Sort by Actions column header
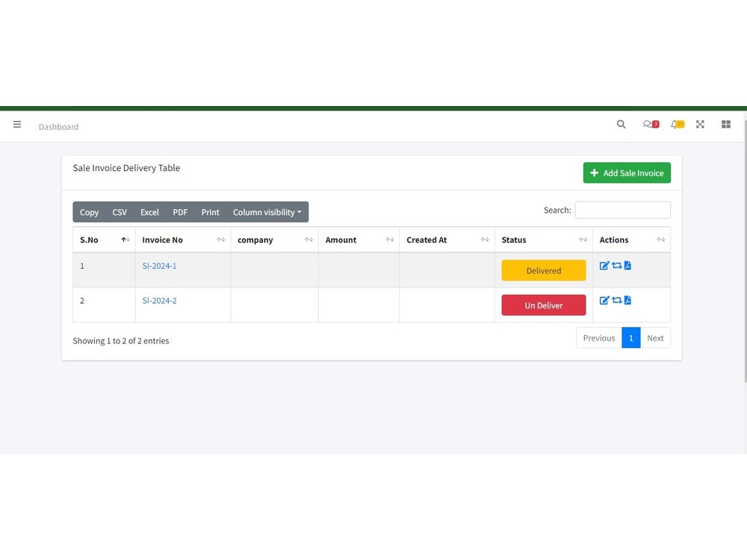The width and height of the screenshot is (747, 560). pyautogui.click(x=631, y=240)
